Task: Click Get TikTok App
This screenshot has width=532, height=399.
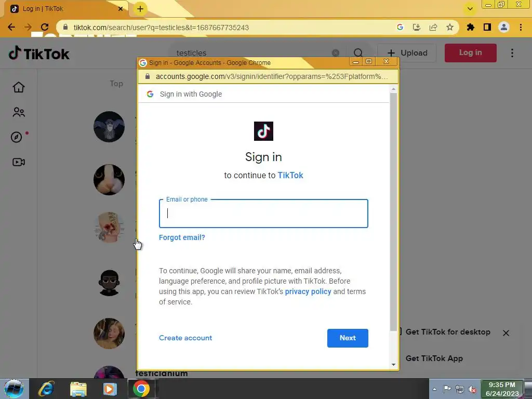Action: coord(434,358)
